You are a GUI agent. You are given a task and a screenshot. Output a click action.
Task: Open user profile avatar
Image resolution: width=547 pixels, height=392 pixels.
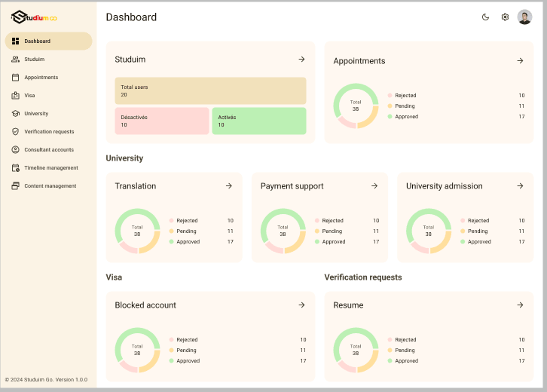click(x=524, y=17)
